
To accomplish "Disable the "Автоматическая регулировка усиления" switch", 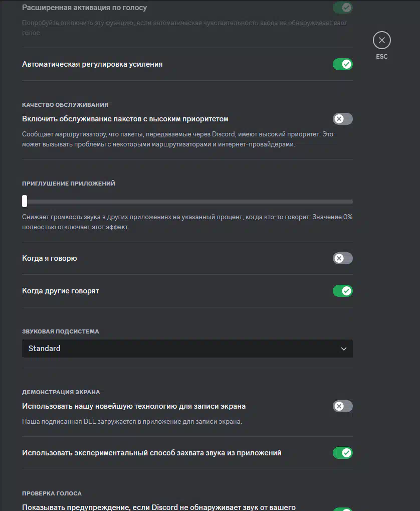I will pyautogui.click(x=343, y=64).
